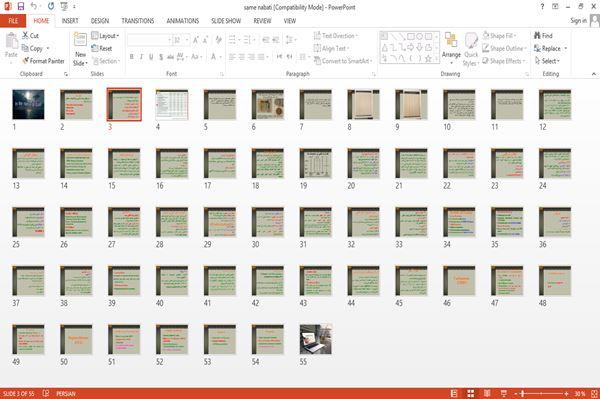Switch to the INSERT tab
The width and height of the screenshot is (600, 399).
(70, 21)
